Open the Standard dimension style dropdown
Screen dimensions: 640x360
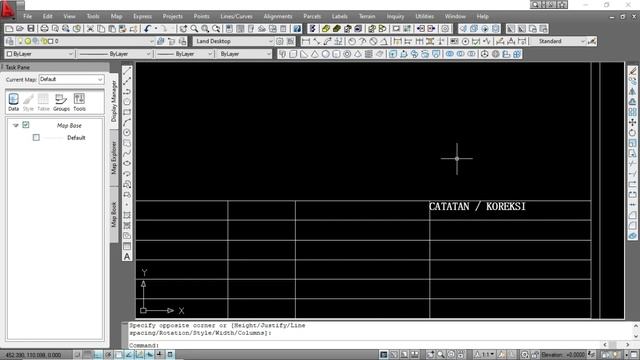[559, 41]
